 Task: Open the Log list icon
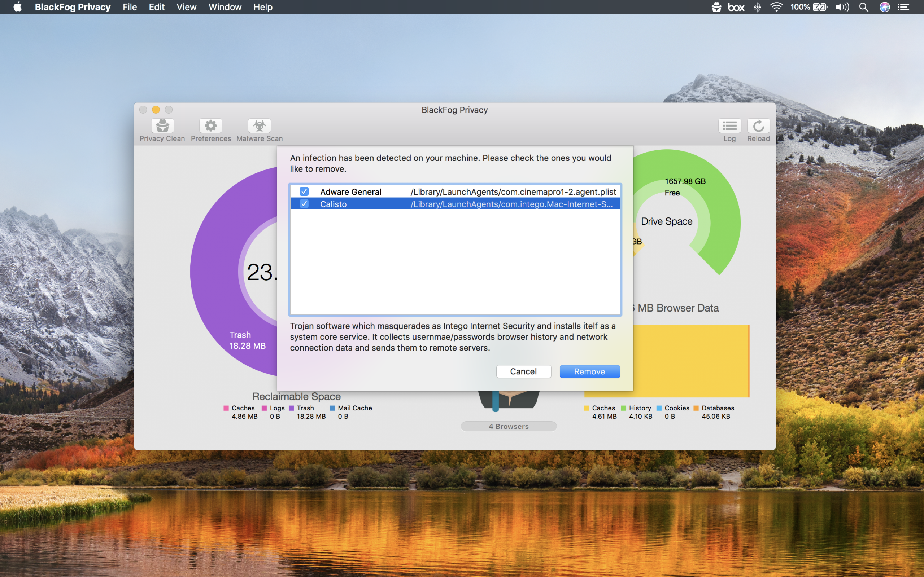[x=729, y=126]
